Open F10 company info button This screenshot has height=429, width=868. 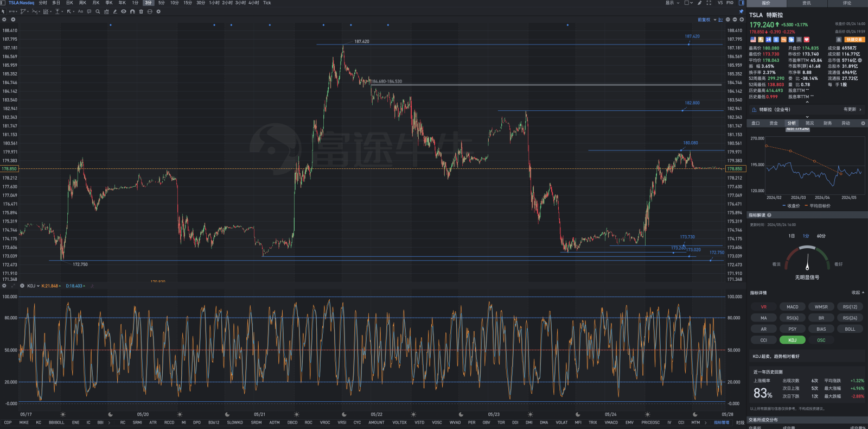click(x=730, y=3)
